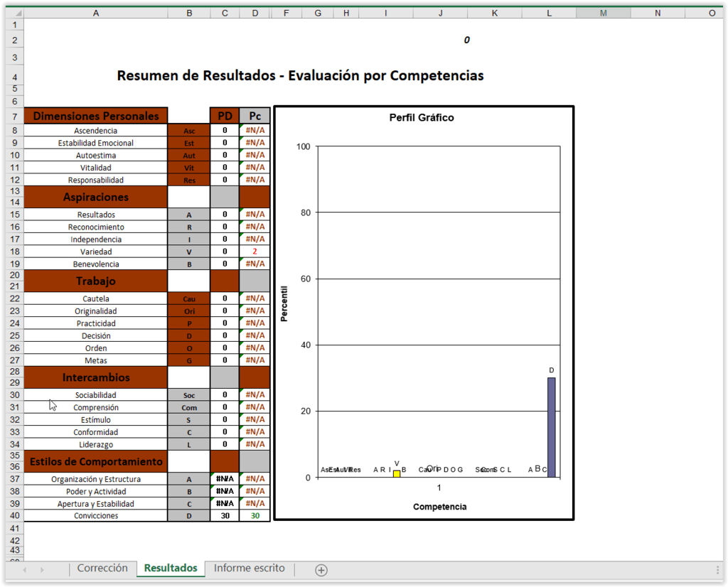Select the Aspiraciones section header cell
Viewport: 728px width, 587px height.
pyautogui.click(x=95, y=197)
